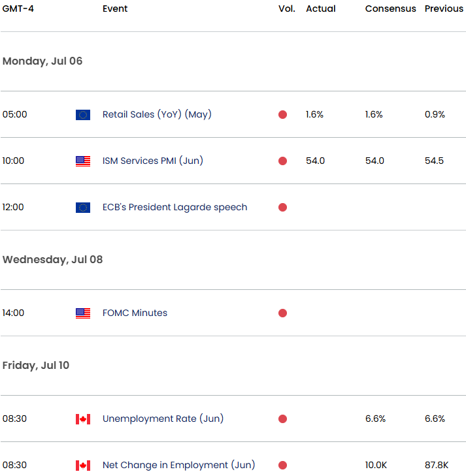Select Canada flag by Net Change in Employment
This screenshot has height=476, width=466.
(83, 466)
